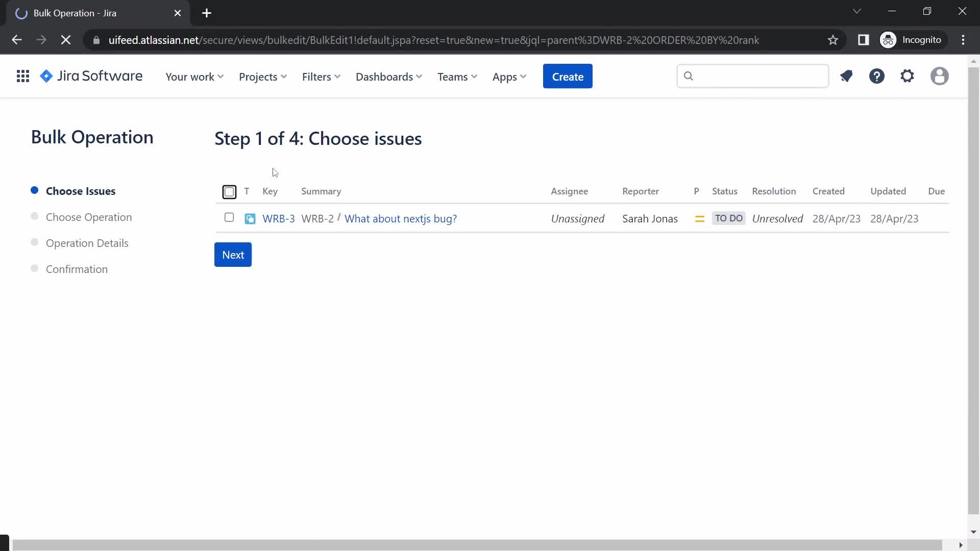Click the bookmark/star icon in address bar
Image resolution: width=980 pixels, height=551 pixels.
click(x=832, y=40)
